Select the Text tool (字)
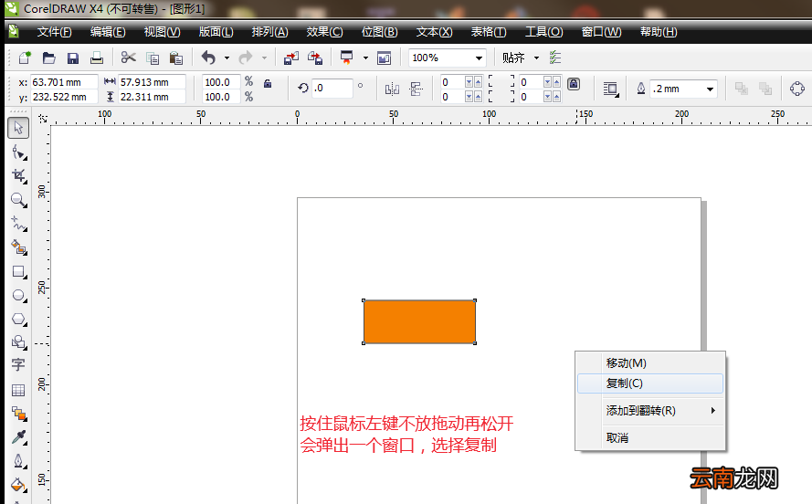 [x=18, y=365]
